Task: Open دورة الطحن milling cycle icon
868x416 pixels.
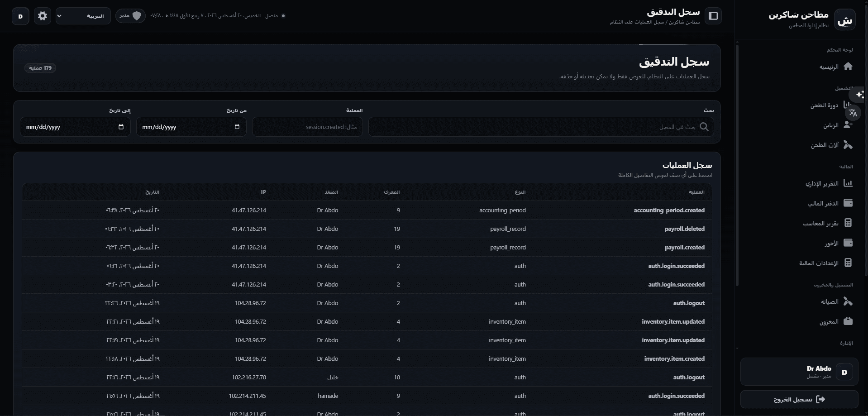Action: point(848,105)
